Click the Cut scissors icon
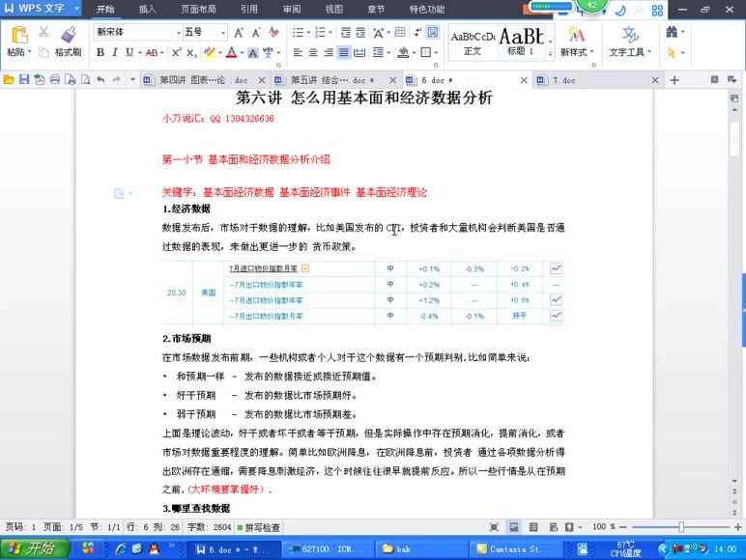This screenshot has width=746, height=560. click(x=43, y=32)
